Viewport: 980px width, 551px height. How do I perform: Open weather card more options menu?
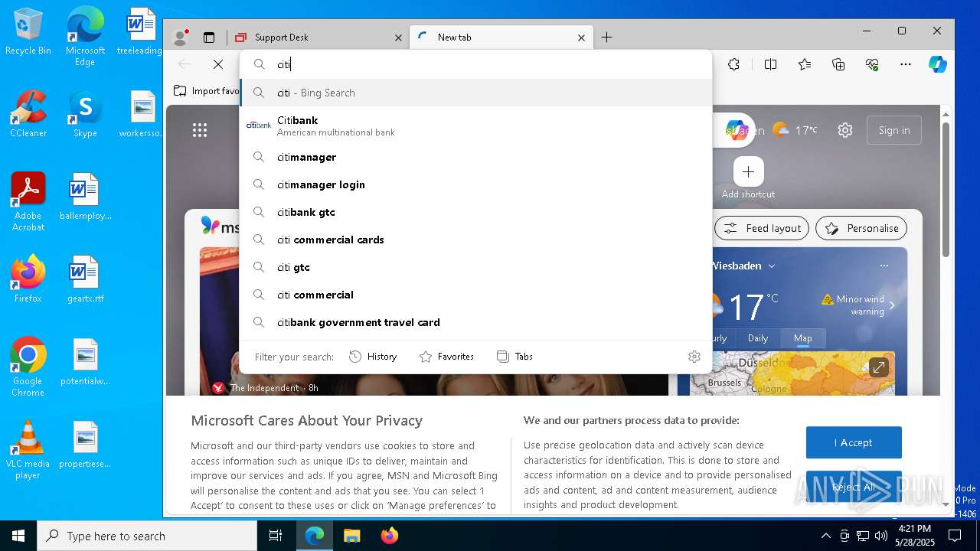point(884,266)
